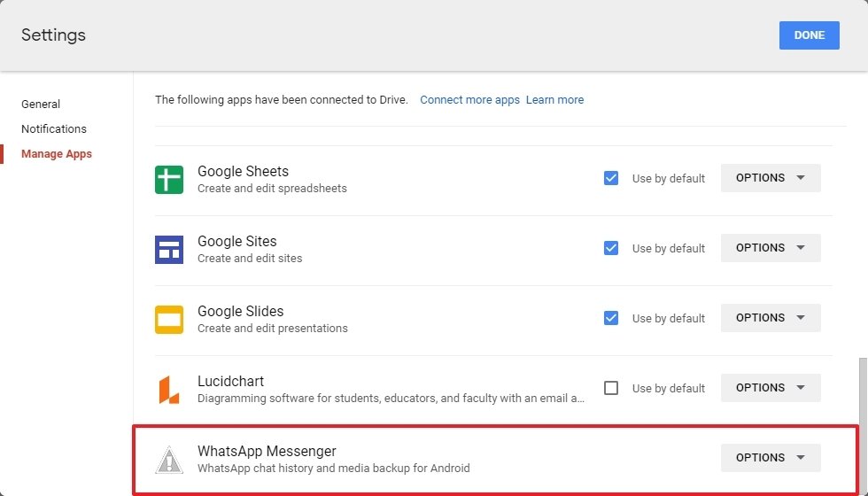Open the Learn more link
The image size is (868, 496).
point(554,99)
